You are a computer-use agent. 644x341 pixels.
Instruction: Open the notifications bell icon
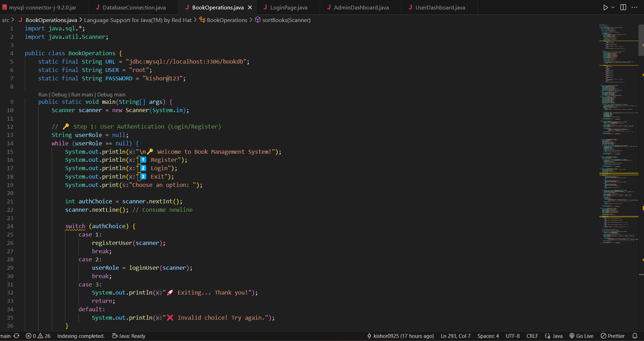click(x=635, y=336)
